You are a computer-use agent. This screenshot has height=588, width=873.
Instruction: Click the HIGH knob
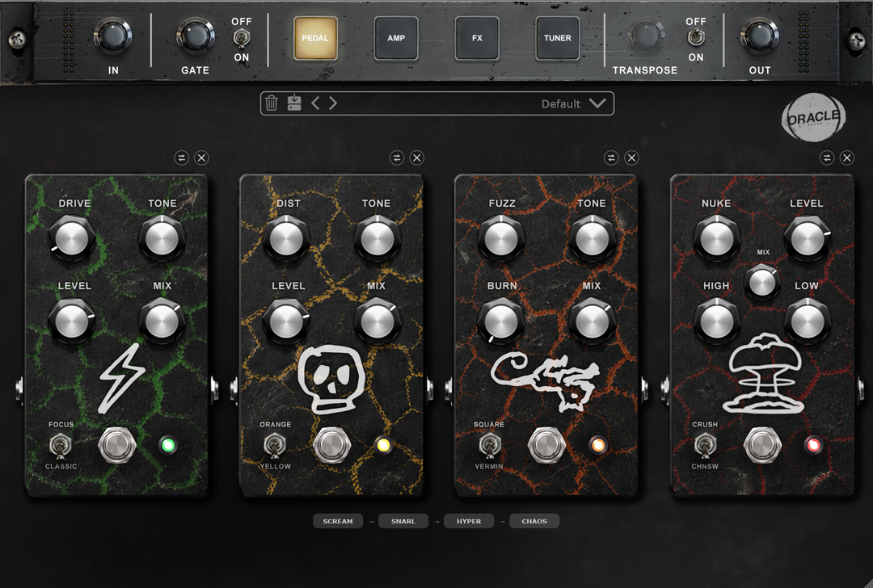(x=716, y=321)
